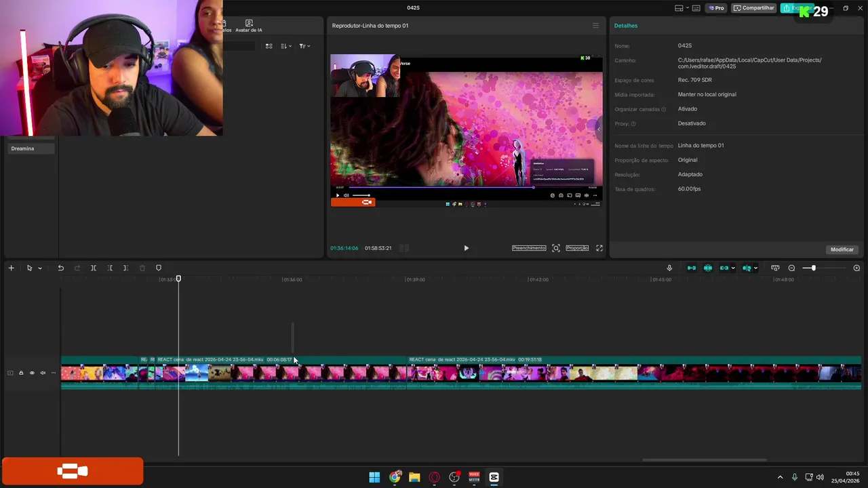Open the snapshot/scan frame icon in player
Screen dimensions: 868x488
556,248
